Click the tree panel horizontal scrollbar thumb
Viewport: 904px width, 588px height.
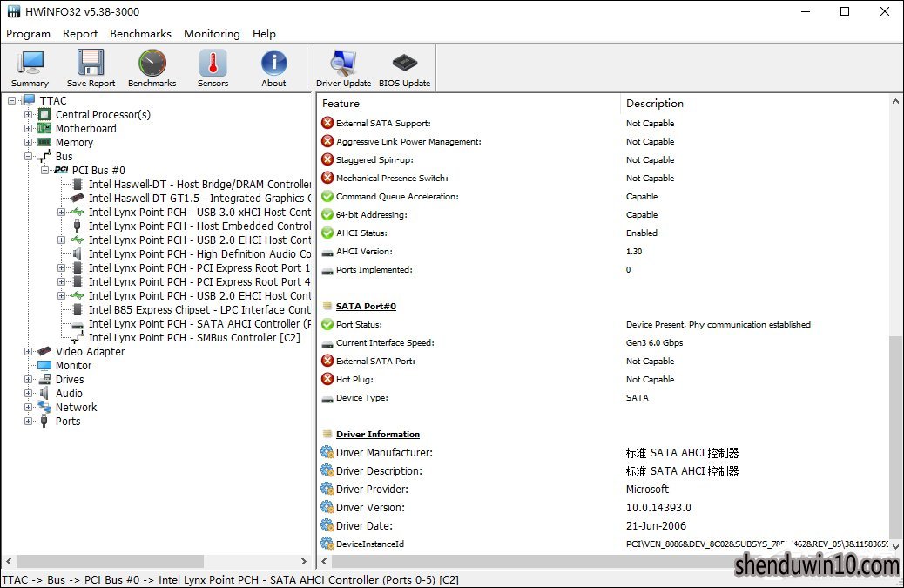click(x=110, y=561)
